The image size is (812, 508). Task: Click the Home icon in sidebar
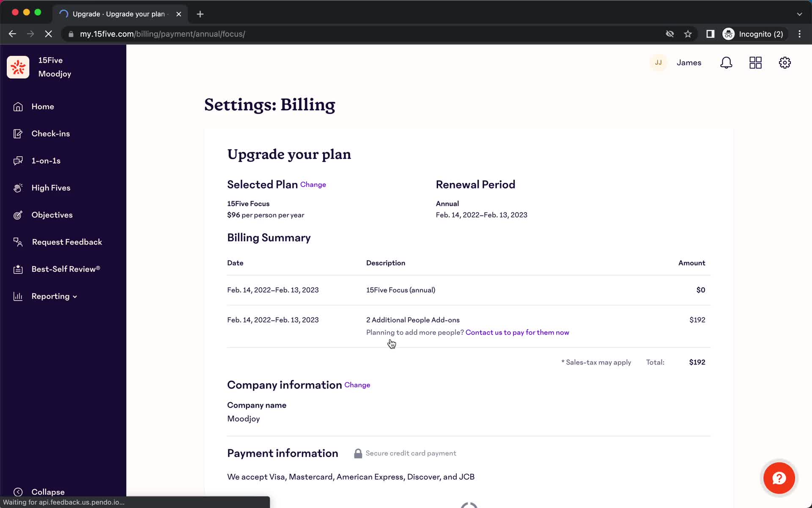click(x=17, y=106)
